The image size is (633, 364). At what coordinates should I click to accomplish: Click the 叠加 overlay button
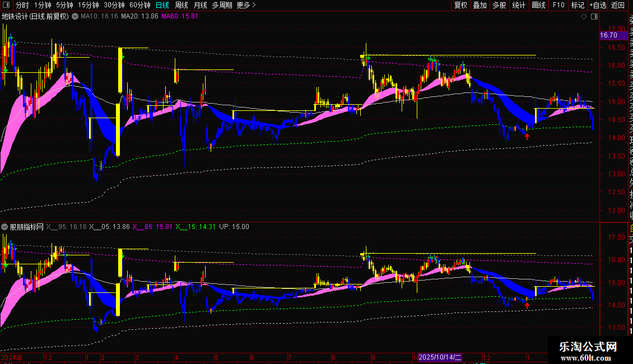[480, 5]
